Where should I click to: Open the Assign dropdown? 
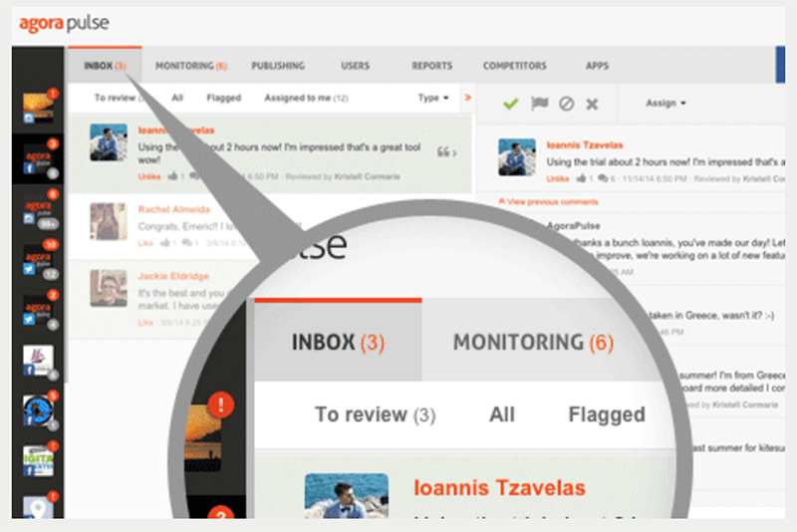click(665, 104)
